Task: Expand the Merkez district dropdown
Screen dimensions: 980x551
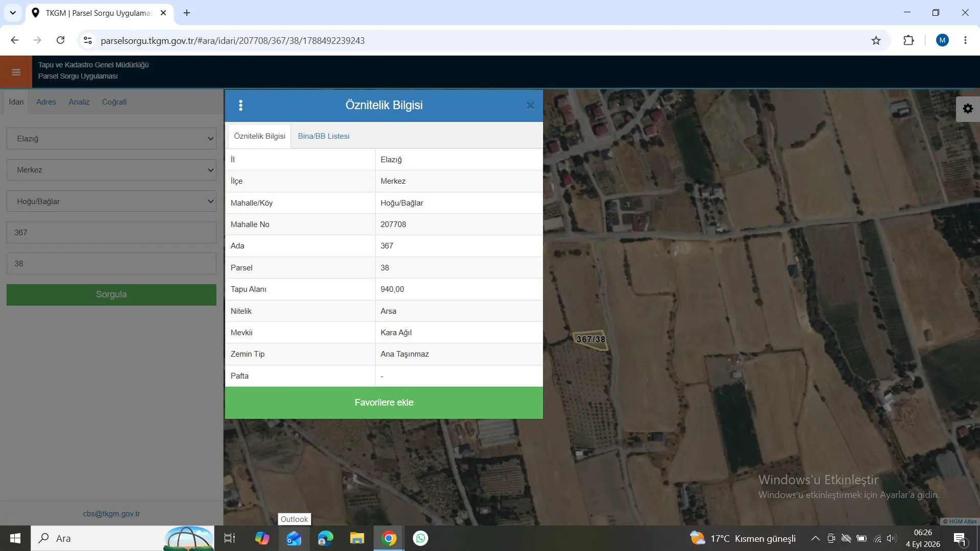Action: pos(111,170)
